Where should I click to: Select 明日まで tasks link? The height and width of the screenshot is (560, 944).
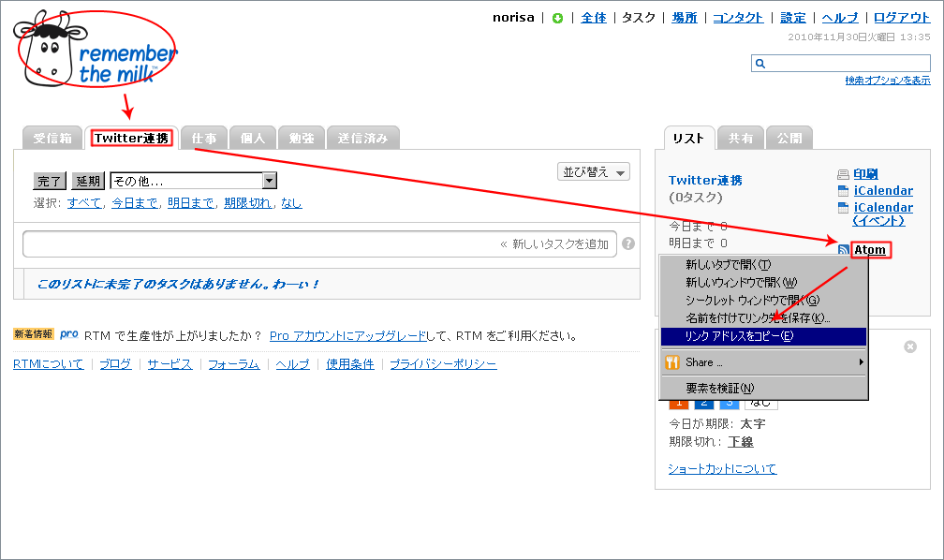[191, 203]
